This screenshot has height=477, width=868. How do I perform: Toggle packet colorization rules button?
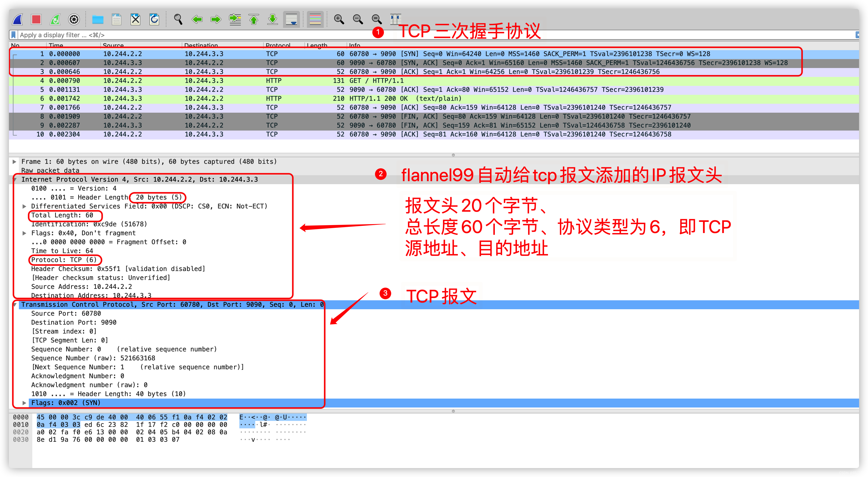[x=315, y=20]
